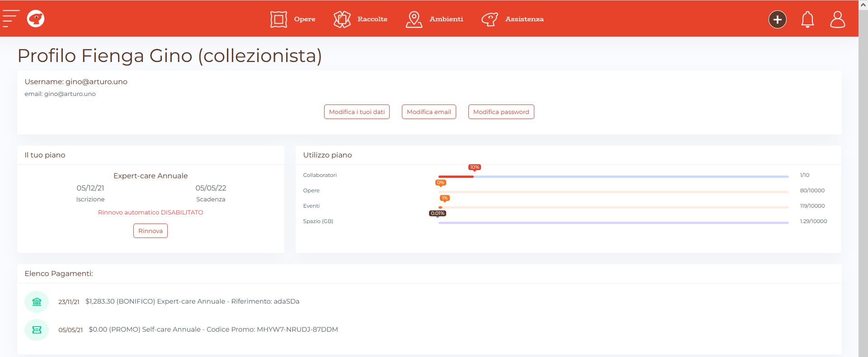Click the Opere frame icon
868x357 pixels.
(x=278, y=19)
